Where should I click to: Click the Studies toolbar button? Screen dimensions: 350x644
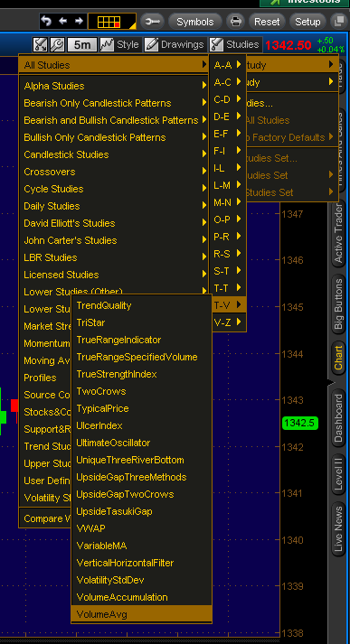[235, 44]
